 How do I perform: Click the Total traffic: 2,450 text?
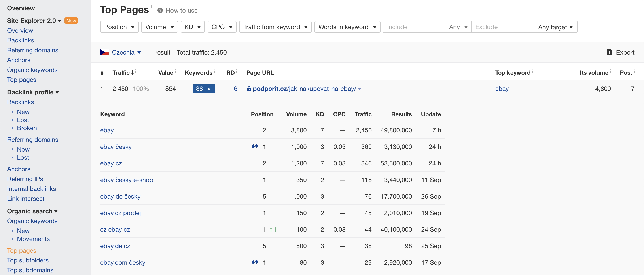tap(201, 53)
